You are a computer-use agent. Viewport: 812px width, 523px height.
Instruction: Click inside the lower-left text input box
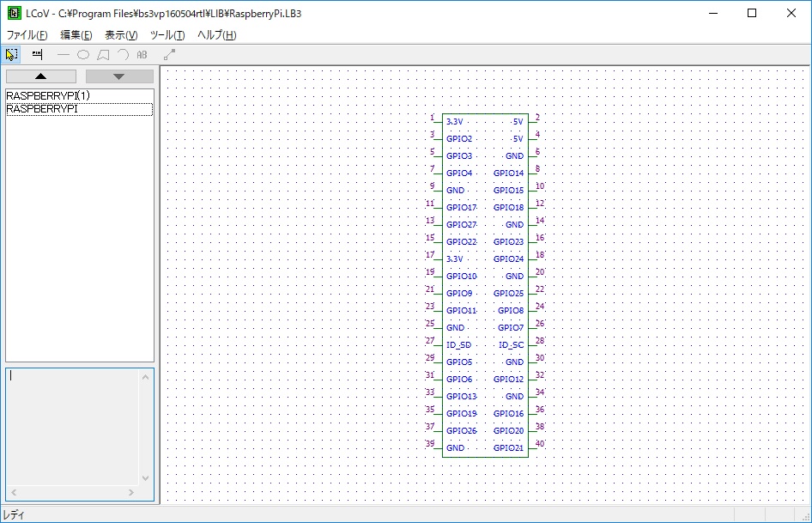[72, 428]
